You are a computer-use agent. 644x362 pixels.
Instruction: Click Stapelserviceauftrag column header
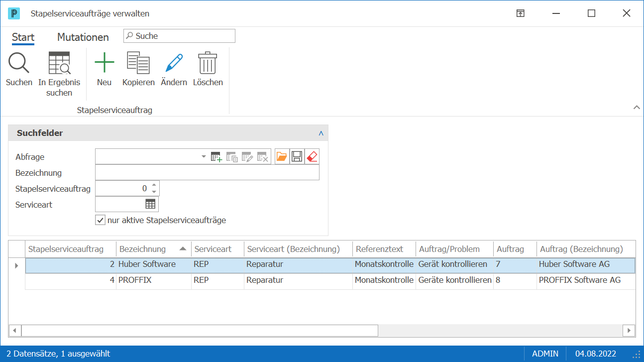[71, 249]
